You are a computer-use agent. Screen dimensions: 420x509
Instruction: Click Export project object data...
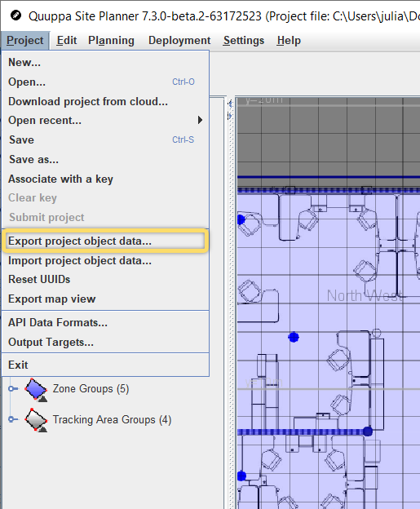(105, 241)
